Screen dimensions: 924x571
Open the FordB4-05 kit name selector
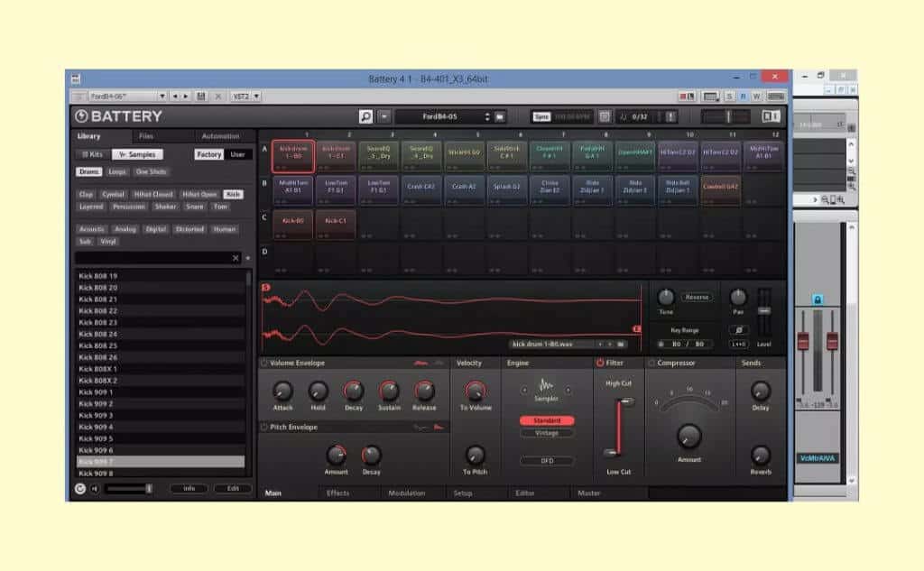point(439,116)
